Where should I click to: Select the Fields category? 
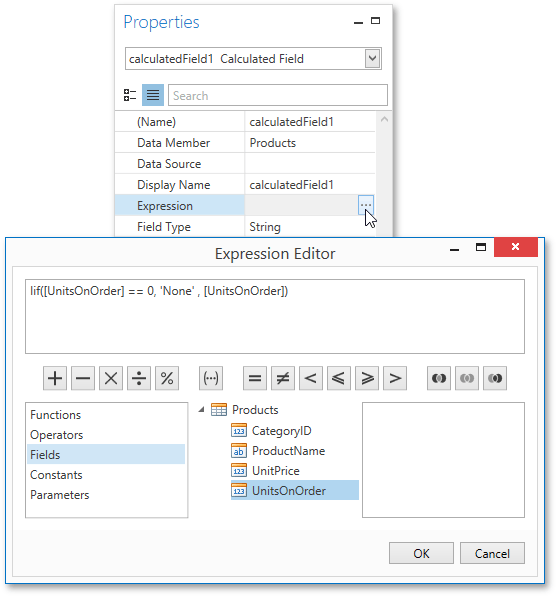point(106,455)
